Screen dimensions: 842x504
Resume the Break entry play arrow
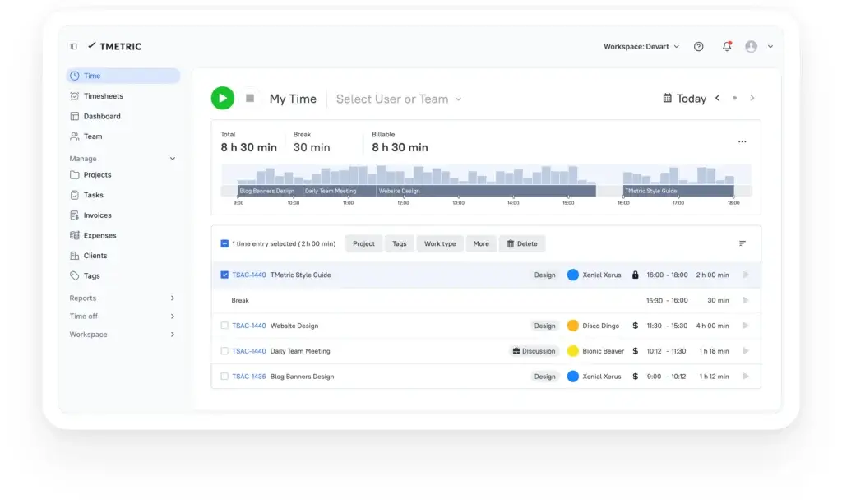(745, 301)
